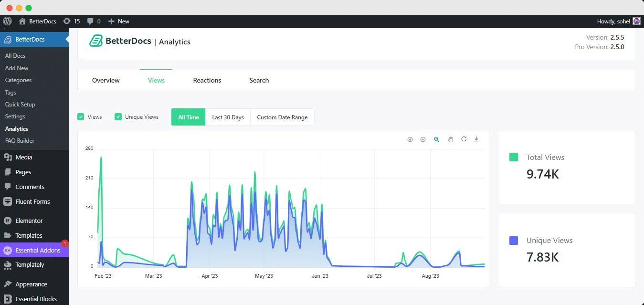Click the WordPress logo in admin bar
Screen dimensions: 644x305
(x=7, y=21)
